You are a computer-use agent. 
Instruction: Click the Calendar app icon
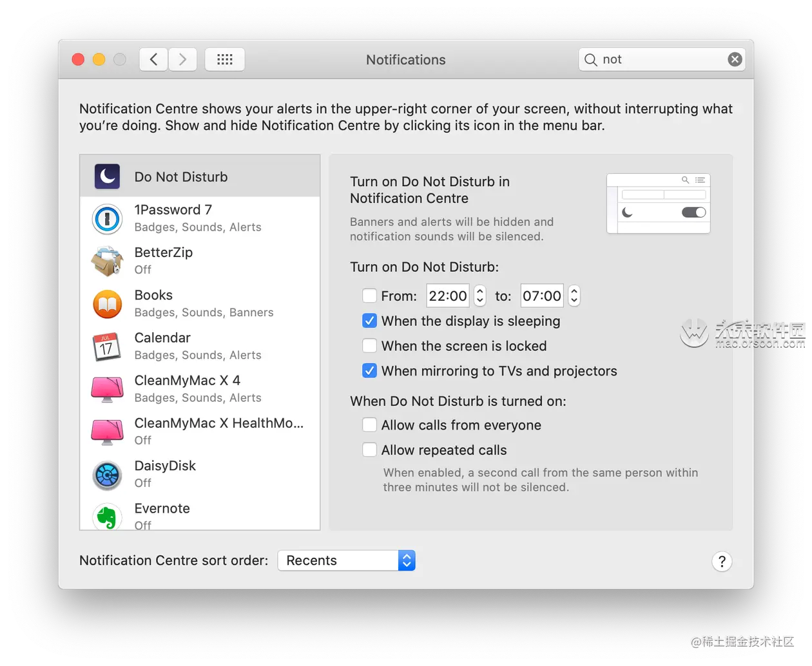[x=107, y=347]
